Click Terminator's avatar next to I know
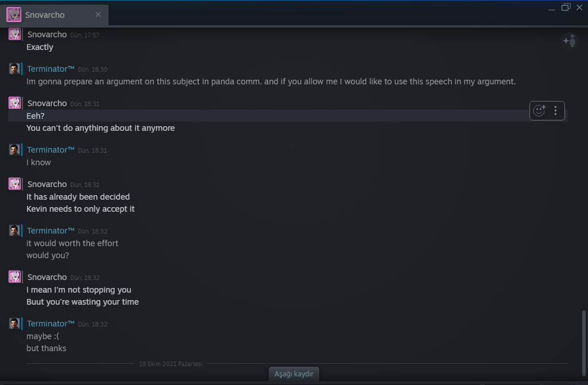Viewport: 588px width, 385px height. click(x=14, y=150)
